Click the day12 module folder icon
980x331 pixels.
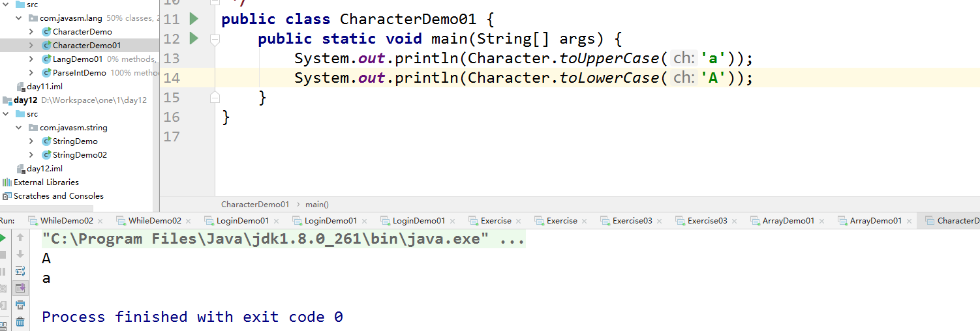(x=7, y=100)
